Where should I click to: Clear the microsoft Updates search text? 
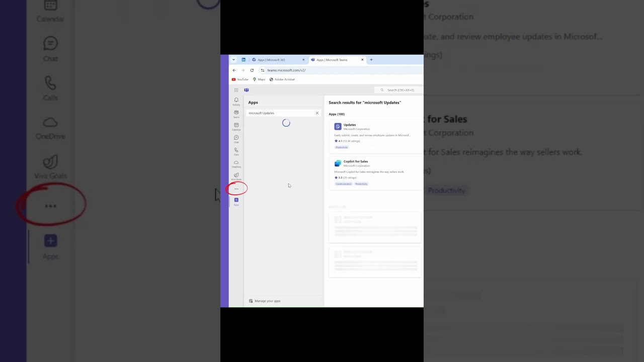[x=317, y=113]
